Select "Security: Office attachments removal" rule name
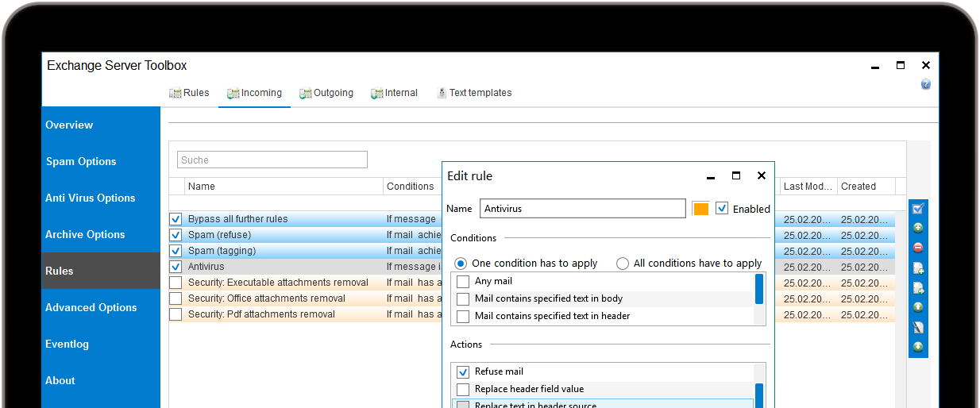Screen dimensions: 980x408 click(x=267, y=298)
